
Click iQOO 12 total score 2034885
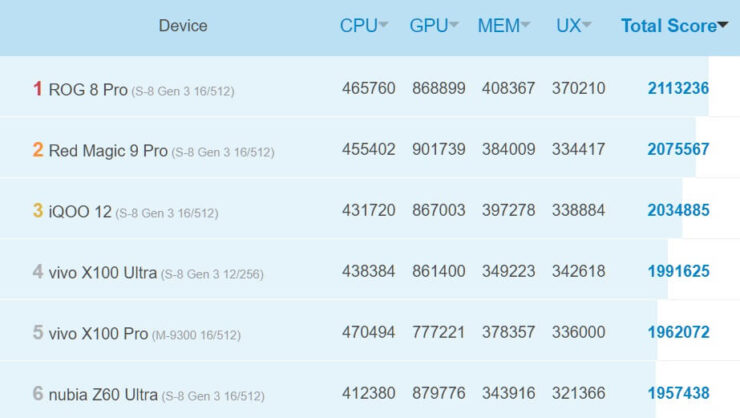(678, 211)
